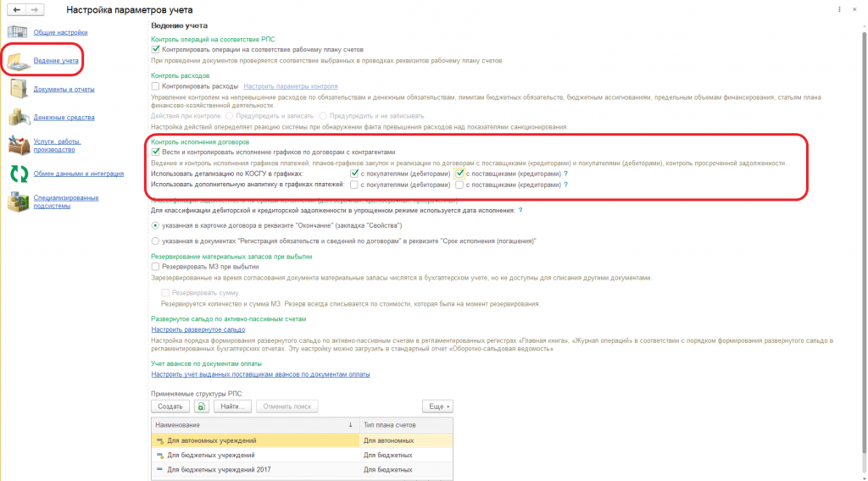This screenshot has width=868, height=481.
Task: Select date указанная в карточке договора option
Action: (156, 225)
